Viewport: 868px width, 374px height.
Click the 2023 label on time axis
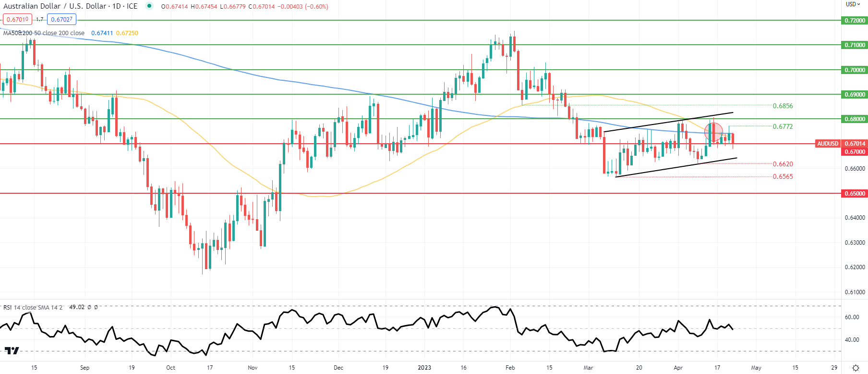424,368
